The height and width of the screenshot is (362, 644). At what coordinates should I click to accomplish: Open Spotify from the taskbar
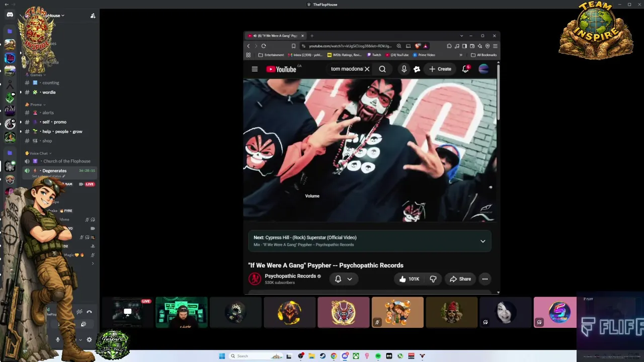click(x=378, y=356)
